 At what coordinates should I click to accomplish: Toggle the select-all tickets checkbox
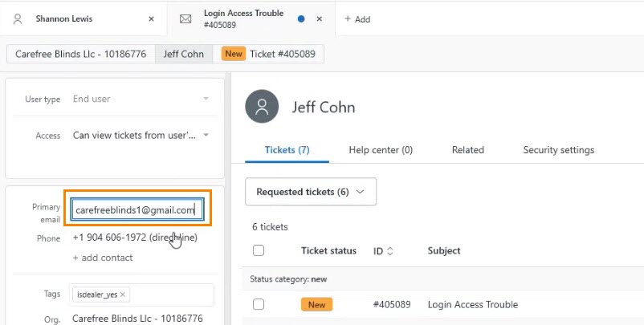(x=259, y=250)
